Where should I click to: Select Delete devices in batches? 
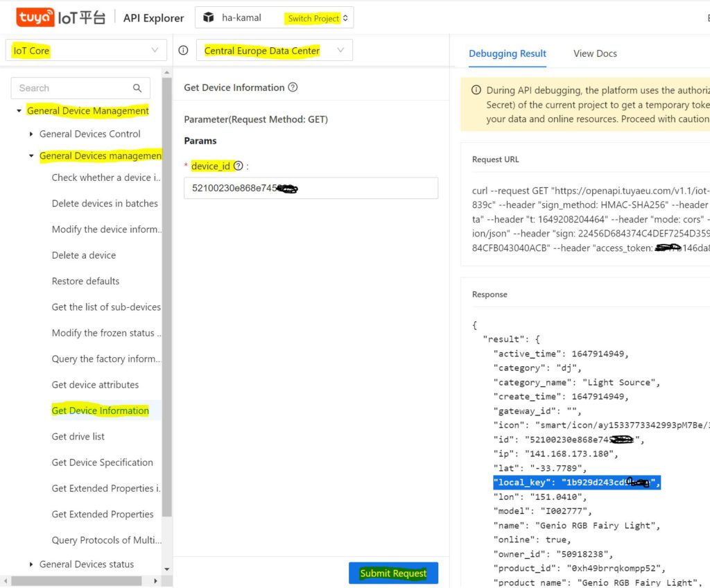[105, 203]
